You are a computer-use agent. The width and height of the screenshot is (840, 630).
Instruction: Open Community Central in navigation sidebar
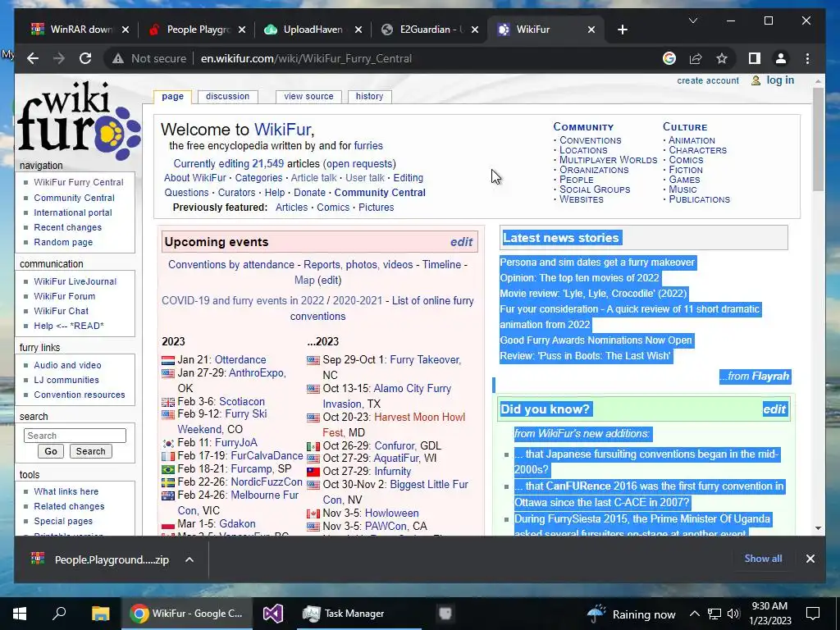pyautogui.click(x=74, y=198)
